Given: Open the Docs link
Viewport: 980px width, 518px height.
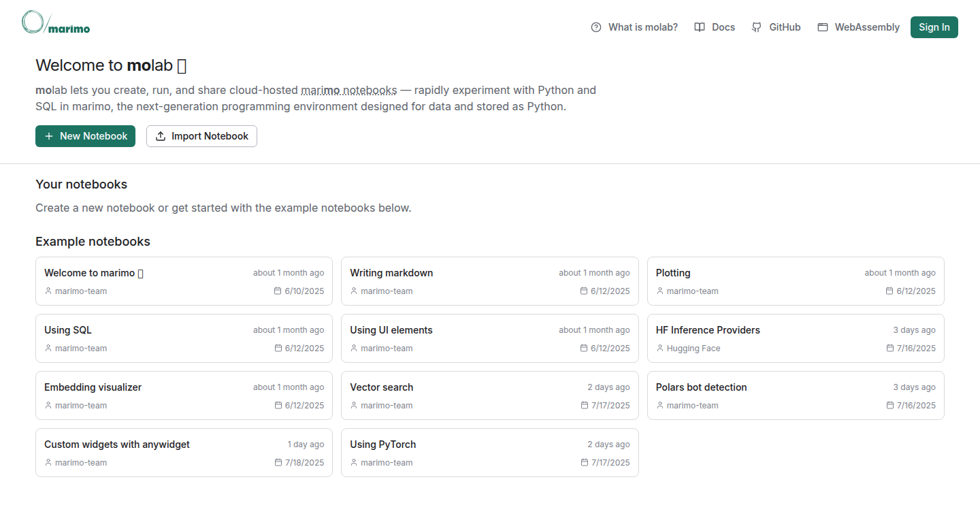Looking at the screenshot, I should click(715, 27).
